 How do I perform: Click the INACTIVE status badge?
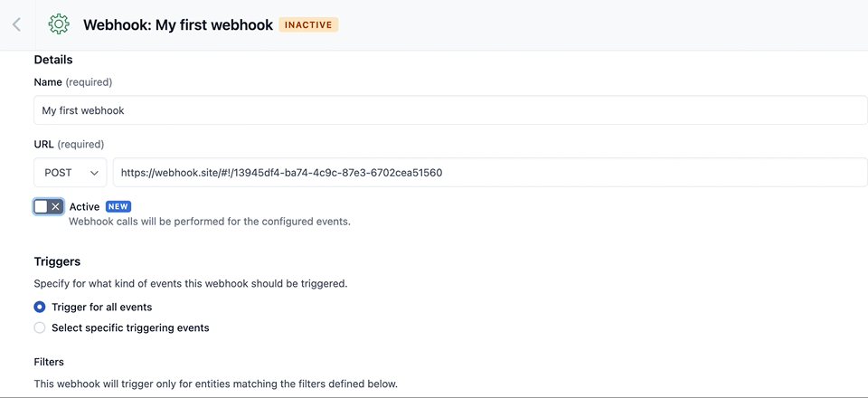(308, 25)
